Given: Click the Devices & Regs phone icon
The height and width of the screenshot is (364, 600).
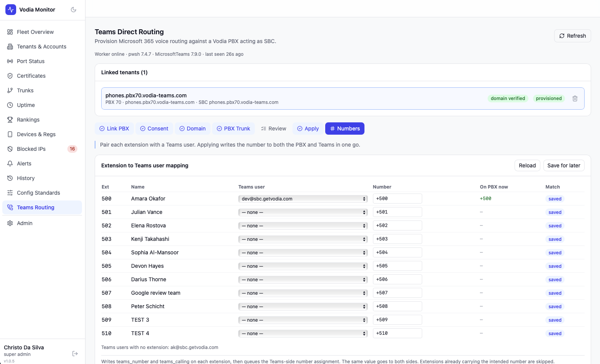Looking at the screenshot, I should coord(10,134).
